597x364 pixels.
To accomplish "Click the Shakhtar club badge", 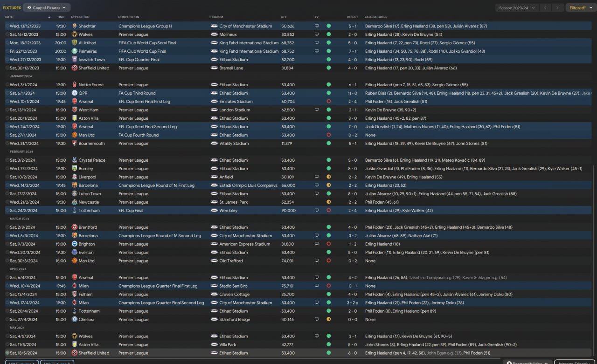I will tap(75, 26).
